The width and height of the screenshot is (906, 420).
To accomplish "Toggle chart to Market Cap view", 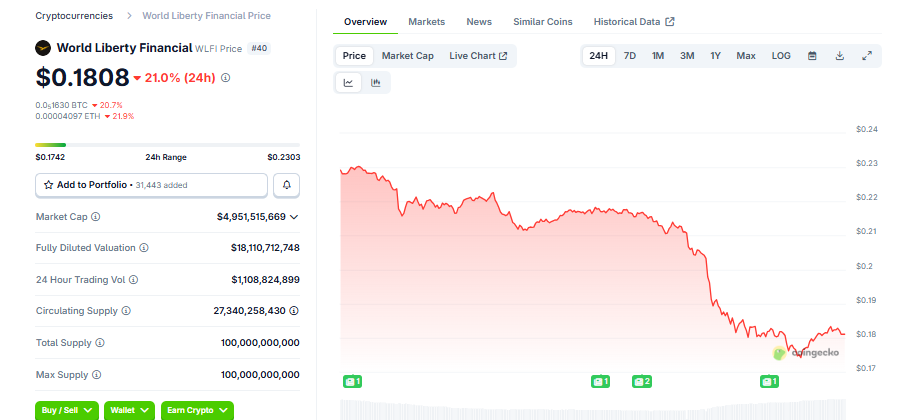I will [x=407, y=56].
